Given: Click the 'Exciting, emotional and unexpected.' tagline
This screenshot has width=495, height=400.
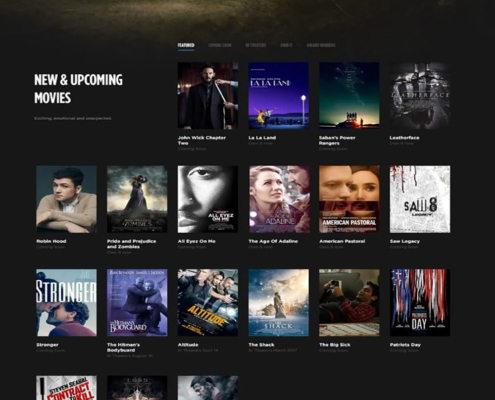Looking at the screenshot, I should [73, 118].
